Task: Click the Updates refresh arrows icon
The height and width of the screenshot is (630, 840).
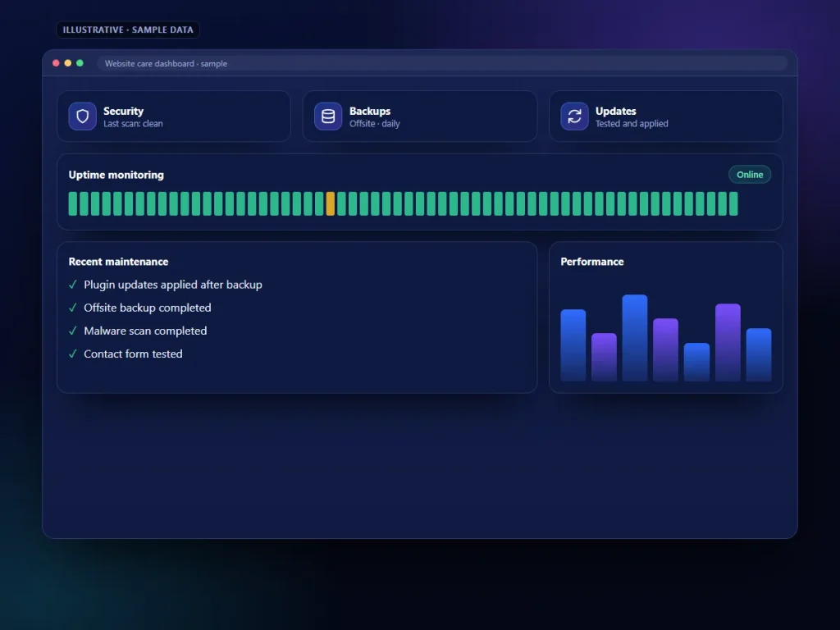Action: point(574,116)
